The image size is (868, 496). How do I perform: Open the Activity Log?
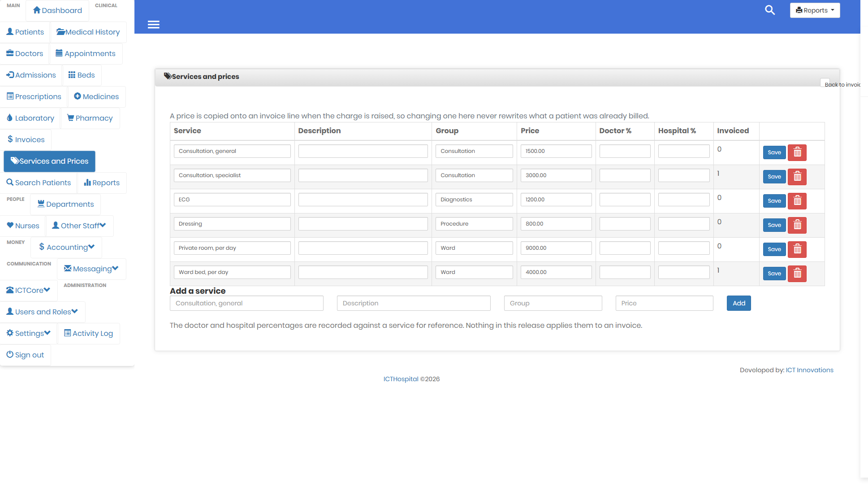tap(88, 333)
